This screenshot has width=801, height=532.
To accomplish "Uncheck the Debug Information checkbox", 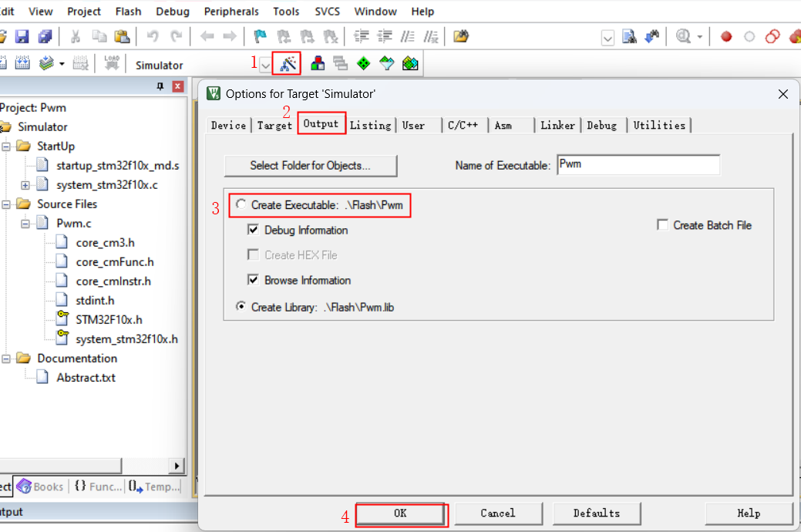I will 253,230.
